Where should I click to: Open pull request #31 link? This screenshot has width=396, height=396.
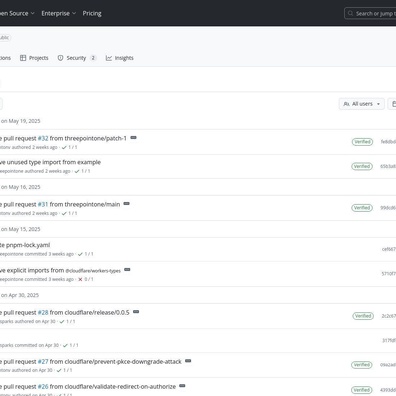point(43,204)
